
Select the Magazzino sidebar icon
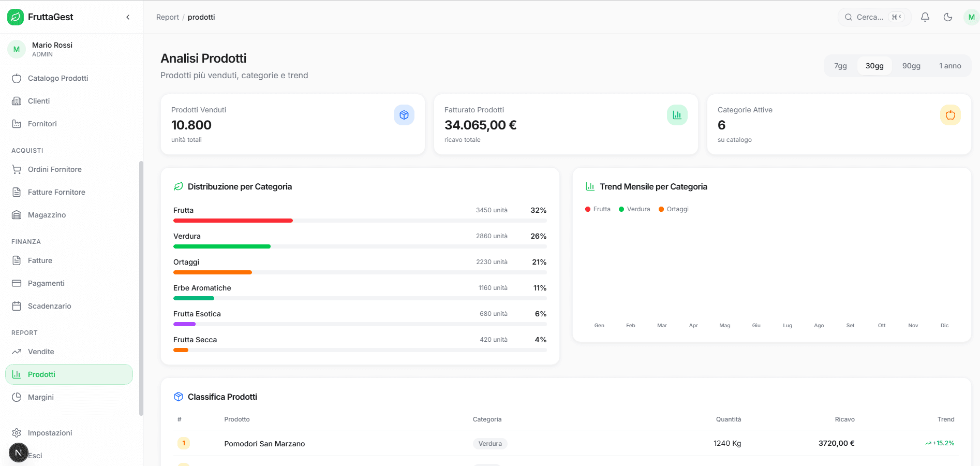tap(17, 214)
